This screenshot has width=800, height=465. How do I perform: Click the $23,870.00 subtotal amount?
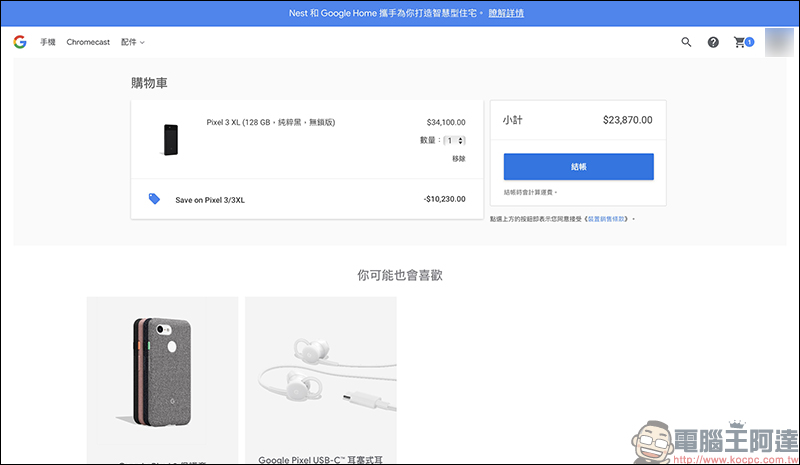point(628,120)
